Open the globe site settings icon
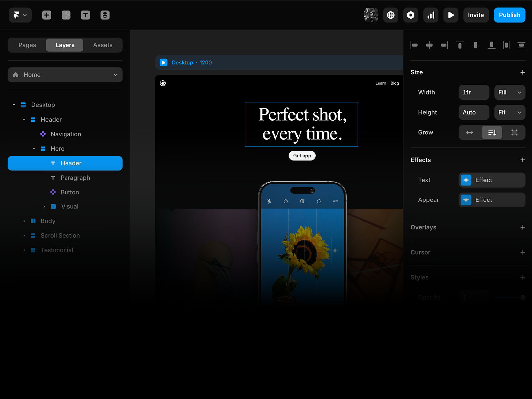This screenshot has height=399, width=532. tap(391, 15)
